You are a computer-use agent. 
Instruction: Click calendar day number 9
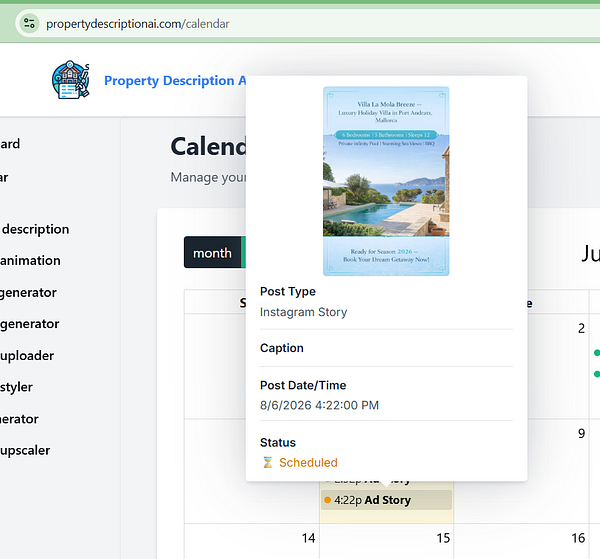(582, 434)
